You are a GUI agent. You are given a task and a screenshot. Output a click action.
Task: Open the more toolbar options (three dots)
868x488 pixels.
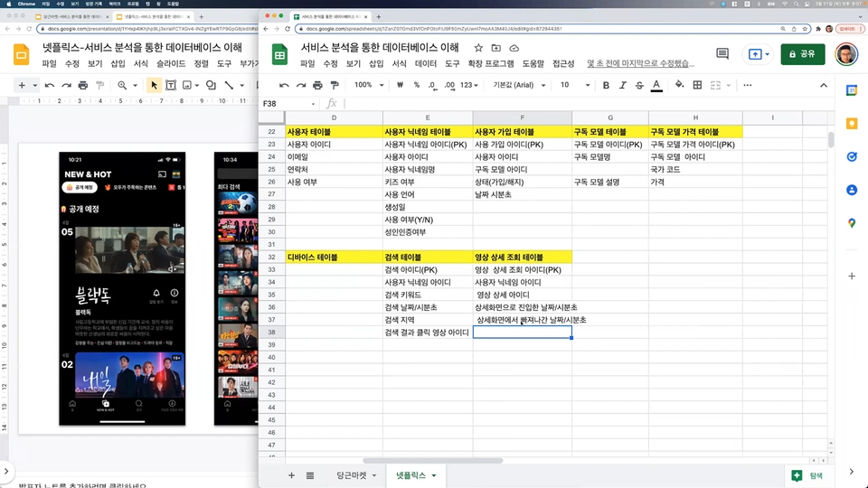click(748, 85)
